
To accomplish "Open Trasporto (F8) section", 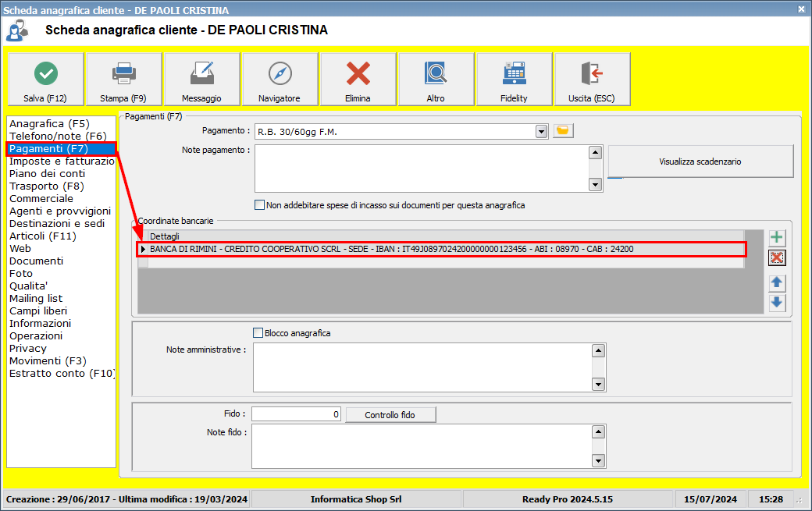I will pyautogui.click(x=47, y=186).
